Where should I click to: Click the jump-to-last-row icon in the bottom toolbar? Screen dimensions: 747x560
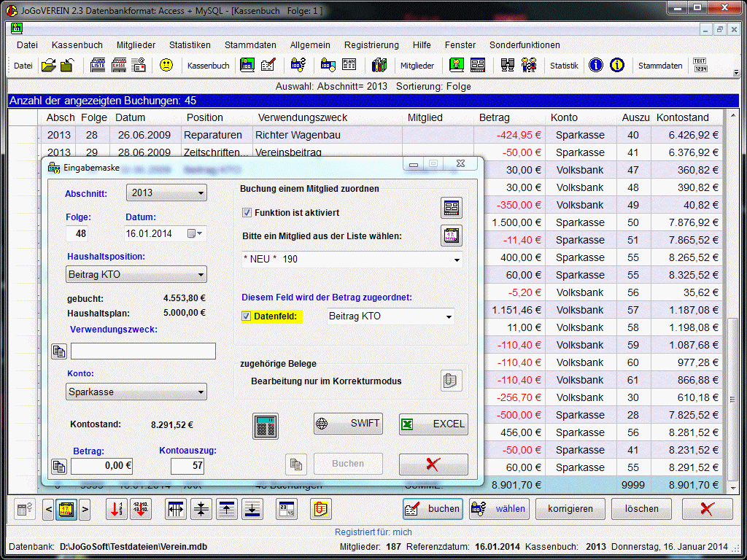pos(252,509)
